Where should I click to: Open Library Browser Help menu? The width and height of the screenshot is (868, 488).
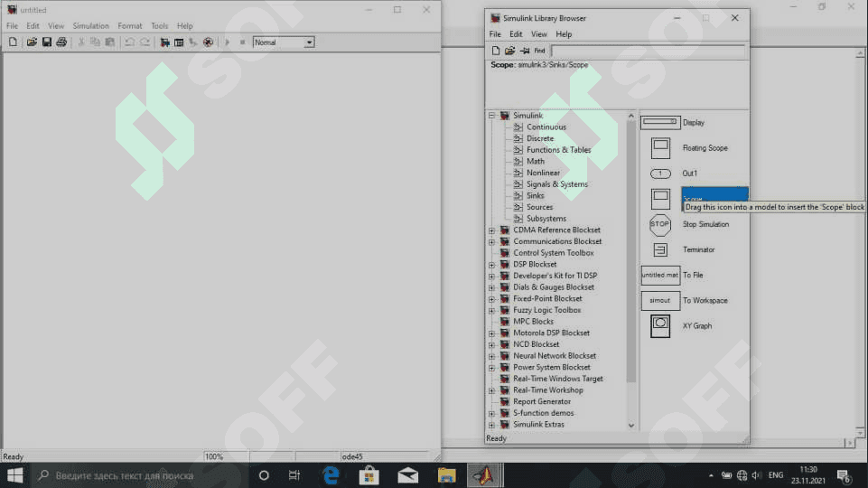click(564, 33)
